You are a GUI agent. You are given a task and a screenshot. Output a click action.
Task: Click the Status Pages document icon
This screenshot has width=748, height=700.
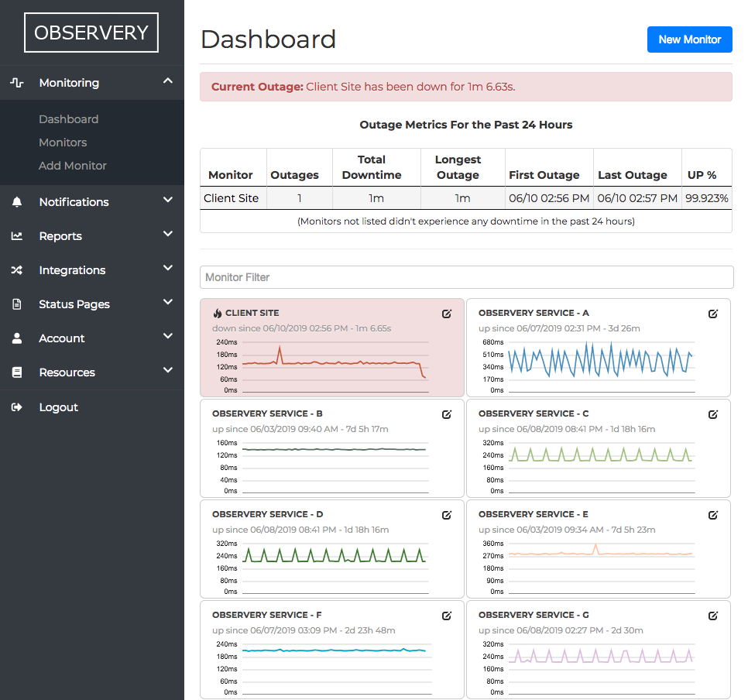coord(17,304)
